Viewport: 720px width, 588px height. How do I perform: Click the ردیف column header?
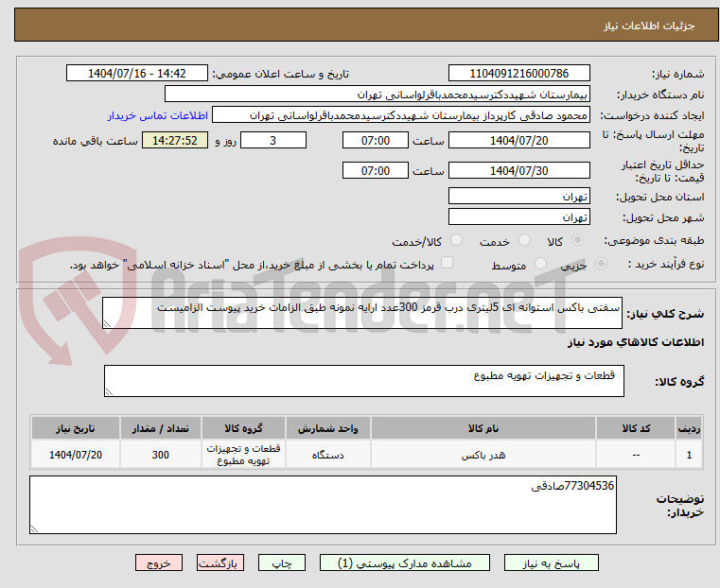click(x=689, y=428)
